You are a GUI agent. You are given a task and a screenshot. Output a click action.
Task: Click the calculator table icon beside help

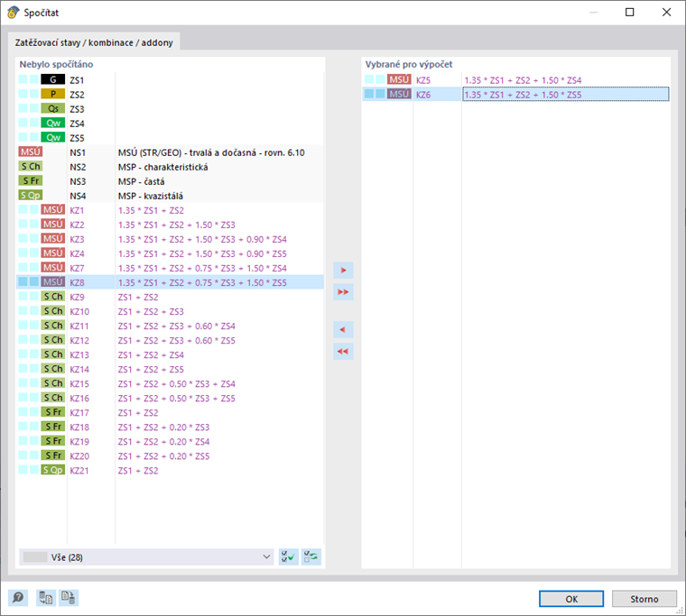point(46,597)
